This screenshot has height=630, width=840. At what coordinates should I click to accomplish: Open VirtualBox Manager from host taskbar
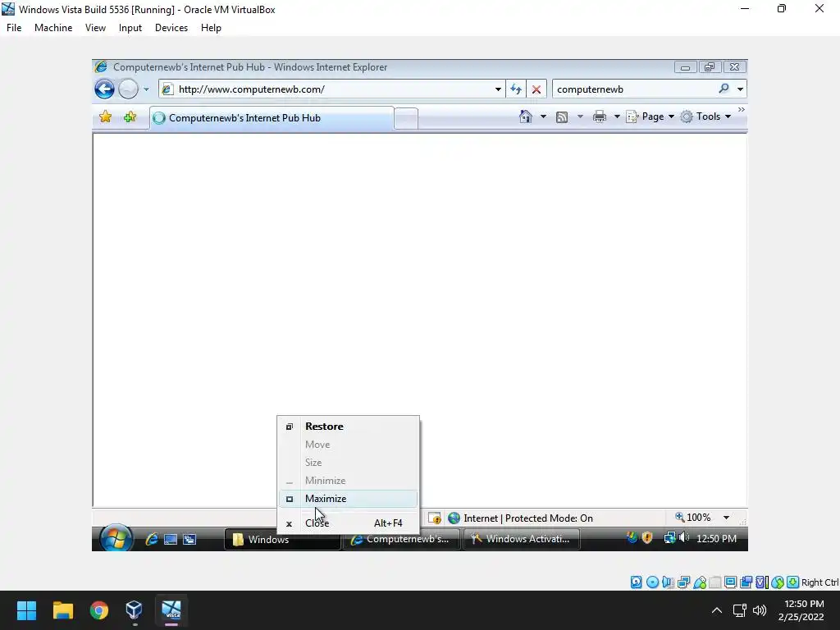(x=134, y=610)
